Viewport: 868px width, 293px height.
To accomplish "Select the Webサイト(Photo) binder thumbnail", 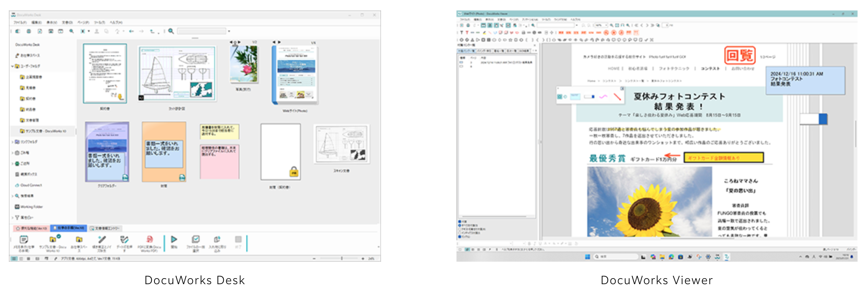I will (x=295, y=75).
